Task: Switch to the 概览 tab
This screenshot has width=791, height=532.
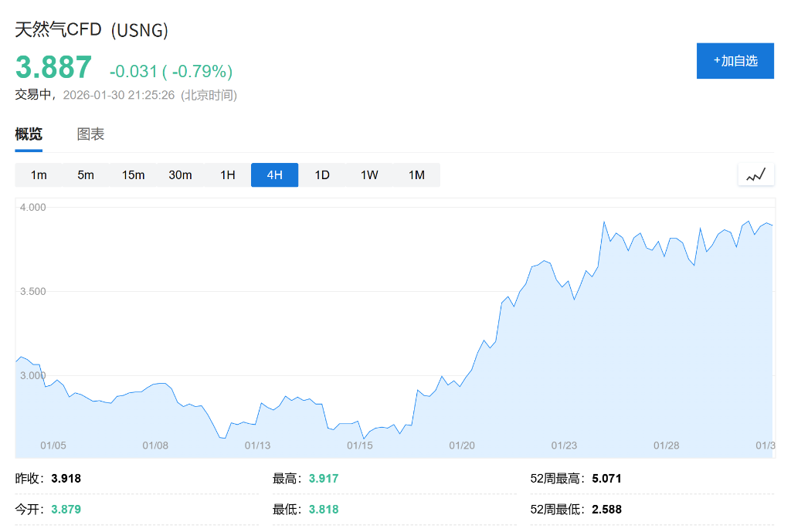Action: click(28, 133)
